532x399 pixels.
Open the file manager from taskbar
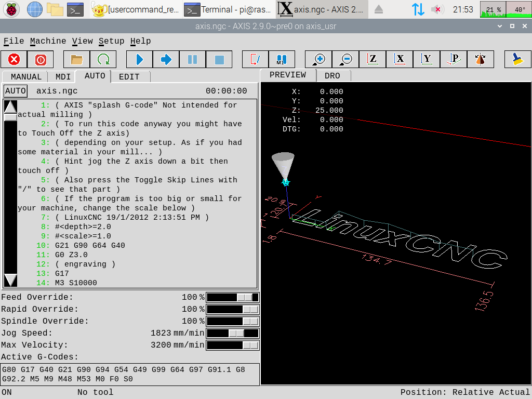(x=55, y=9)
